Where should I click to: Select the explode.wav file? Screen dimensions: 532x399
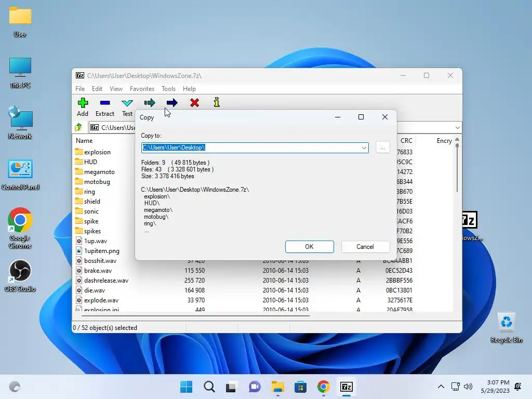tap(97, 300)
